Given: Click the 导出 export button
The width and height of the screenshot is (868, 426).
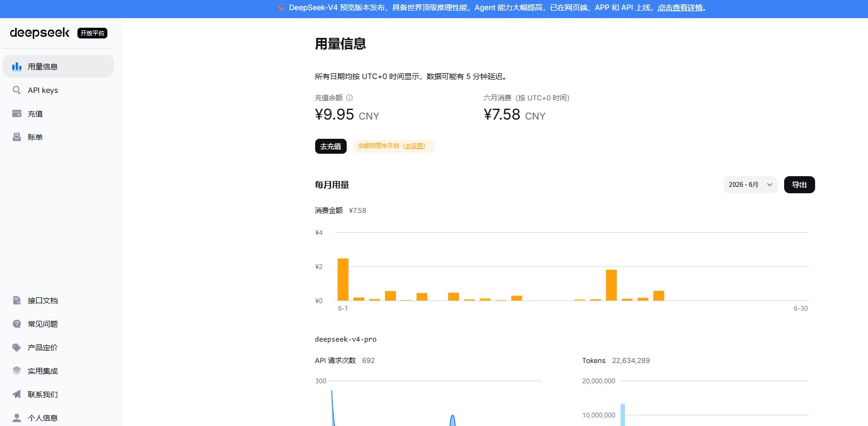Looking at the screenshot, I should 799,185.
